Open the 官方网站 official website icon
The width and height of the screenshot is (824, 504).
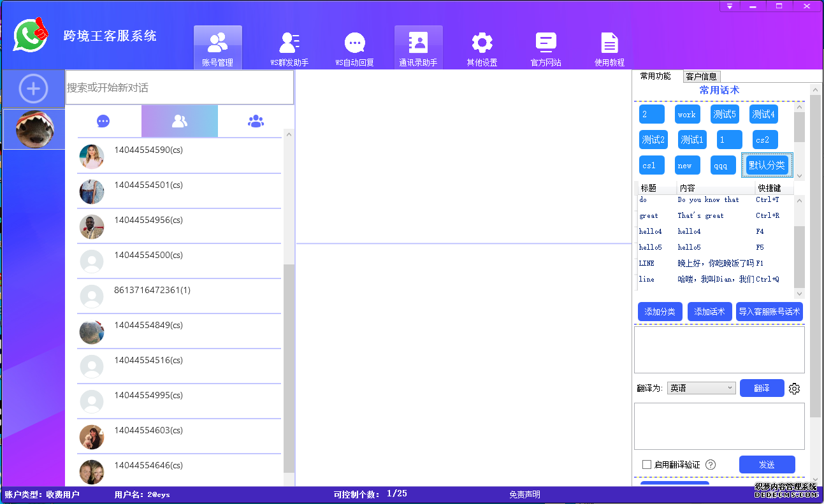coord(546,43)
